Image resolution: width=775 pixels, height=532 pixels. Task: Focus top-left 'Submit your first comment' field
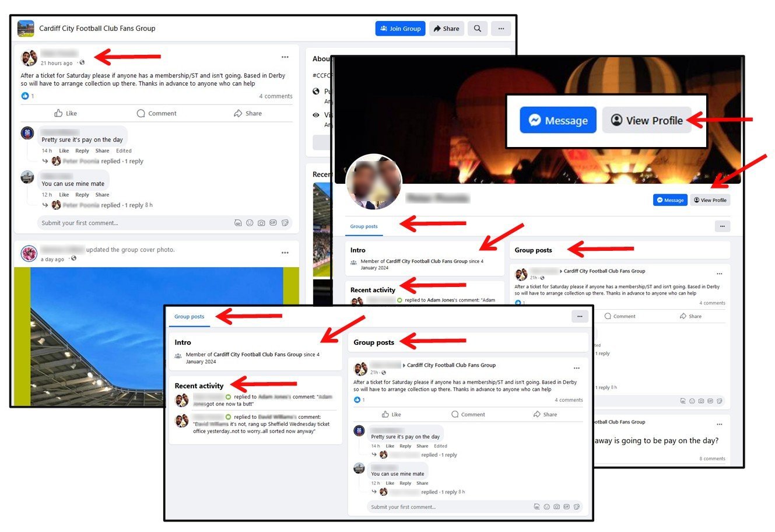click(x=134, y=223)
